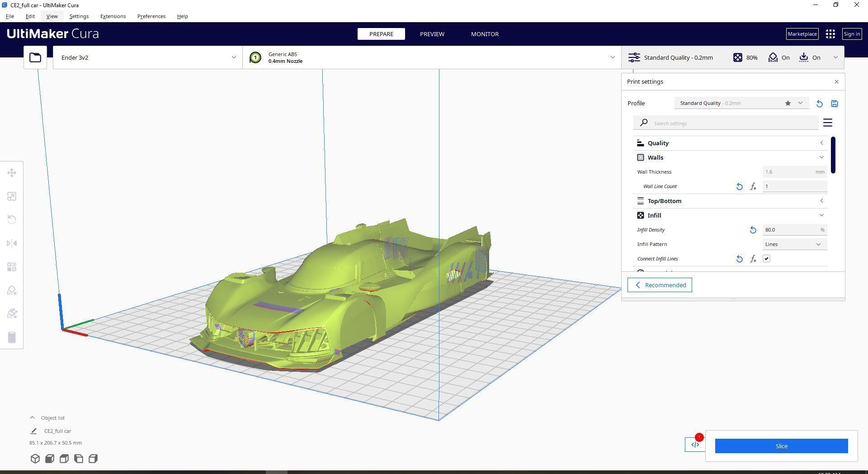Click extruder 1 material icon
This screenshot has width=868, height=474.
click(255, 57)
